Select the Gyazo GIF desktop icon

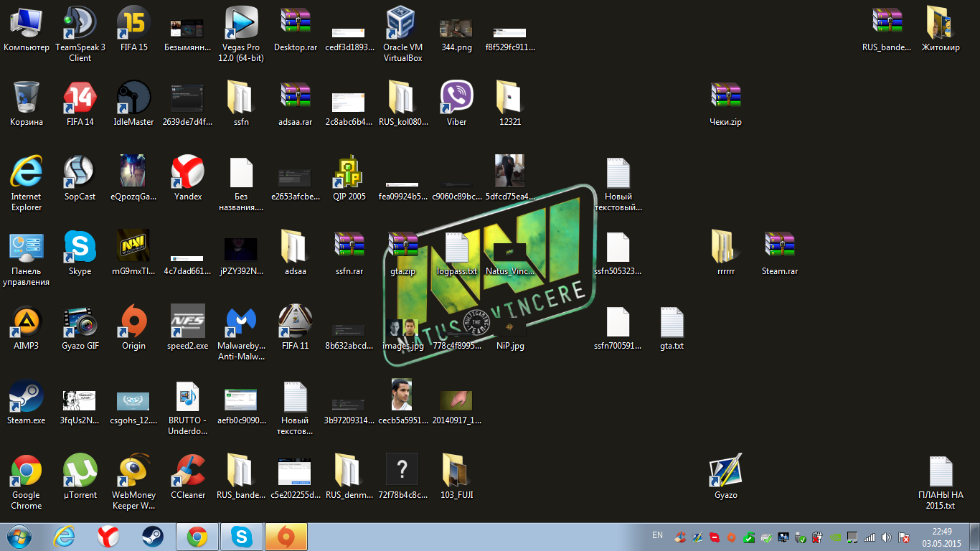tap(80, 327)
